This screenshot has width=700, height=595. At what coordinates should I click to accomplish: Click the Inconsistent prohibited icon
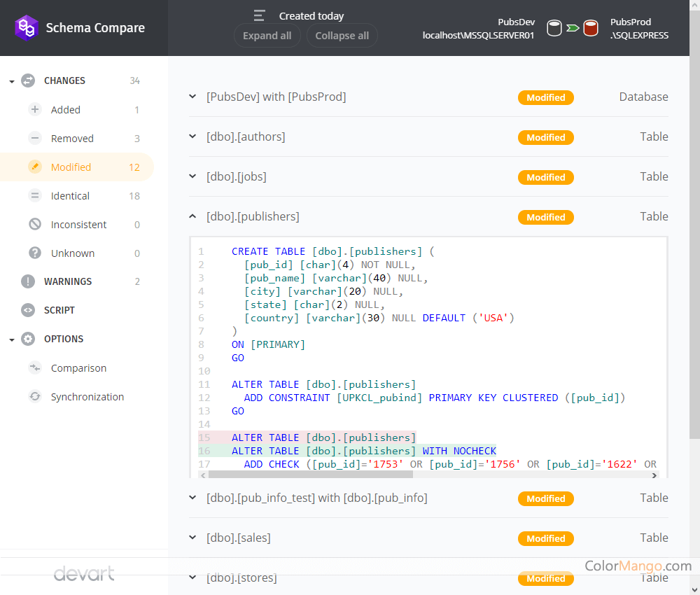[x=35, y=224]
